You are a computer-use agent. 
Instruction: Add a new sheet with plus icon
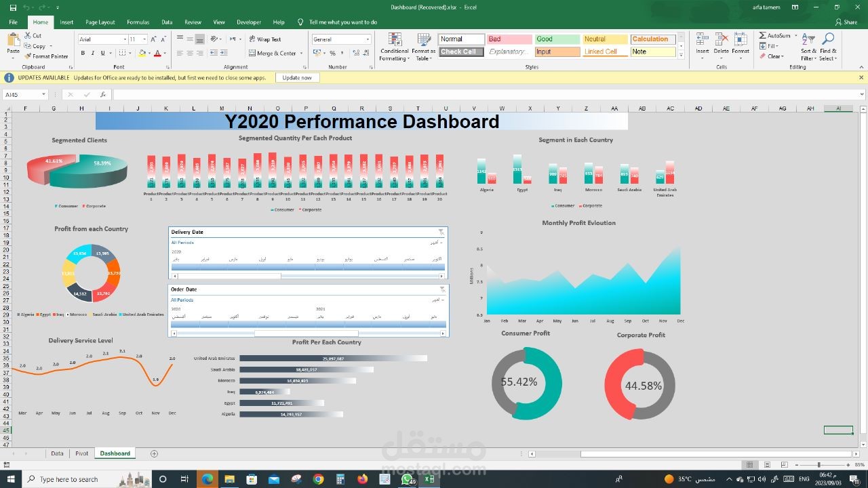click(x=154, y=453)
